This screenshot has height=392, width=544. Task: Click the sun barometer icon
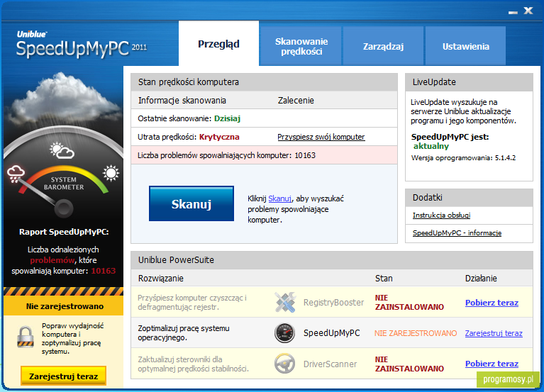click(111, 173)
